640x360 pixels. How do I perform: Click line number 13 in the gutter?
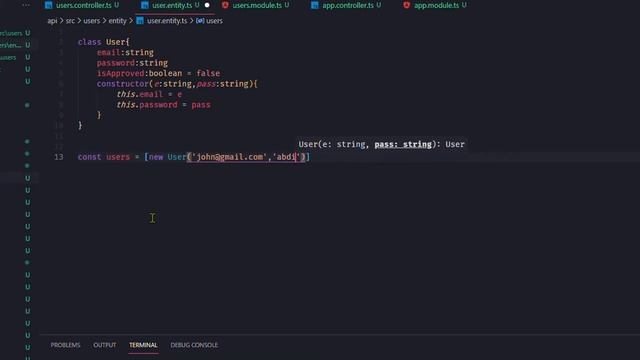58,157
